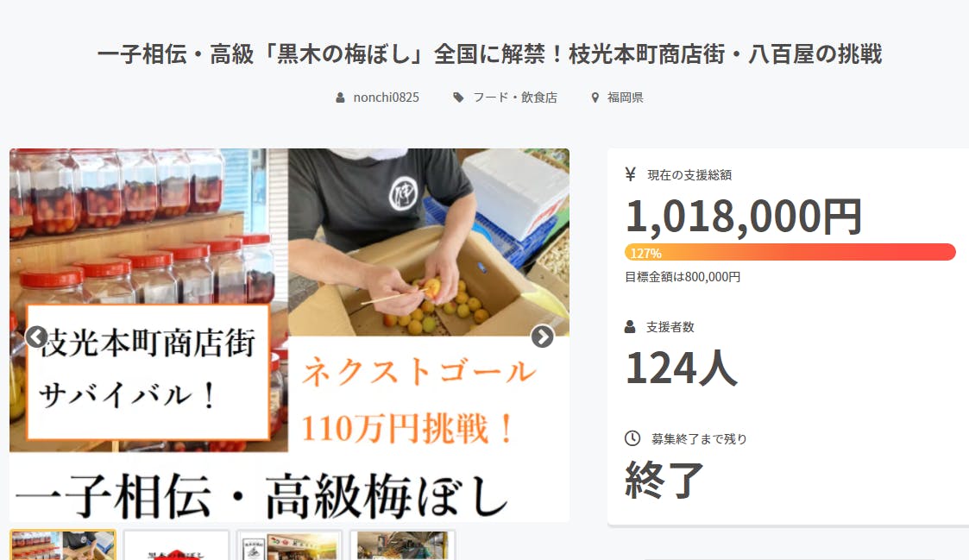This screenshot has height=560, width=969.
Task: Open the 福岡県 location link
Action: coord(625,98)
